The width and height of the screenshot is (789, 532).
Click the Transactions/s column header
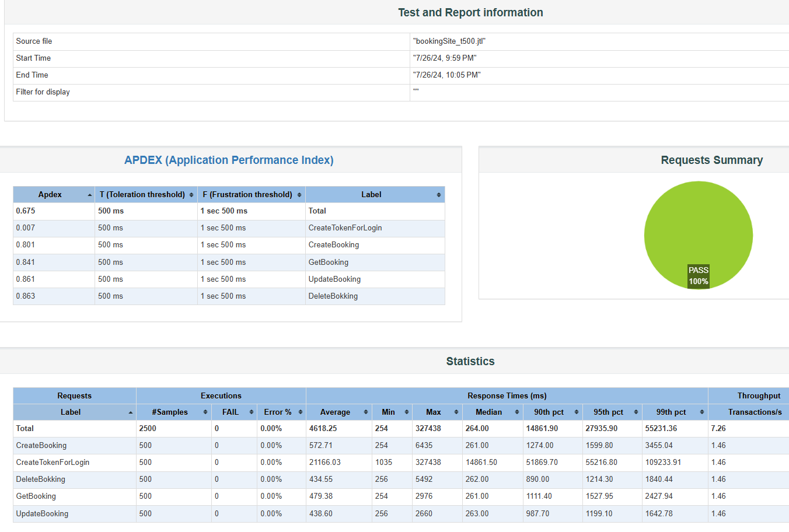click(754, 412)
